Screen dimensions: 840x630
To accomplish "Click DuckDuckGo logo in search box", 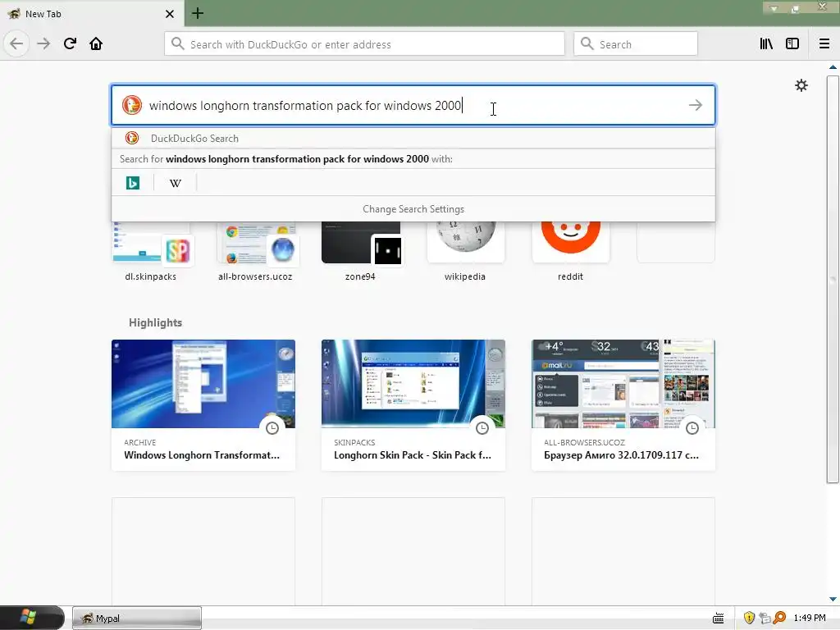I will 132,105.
